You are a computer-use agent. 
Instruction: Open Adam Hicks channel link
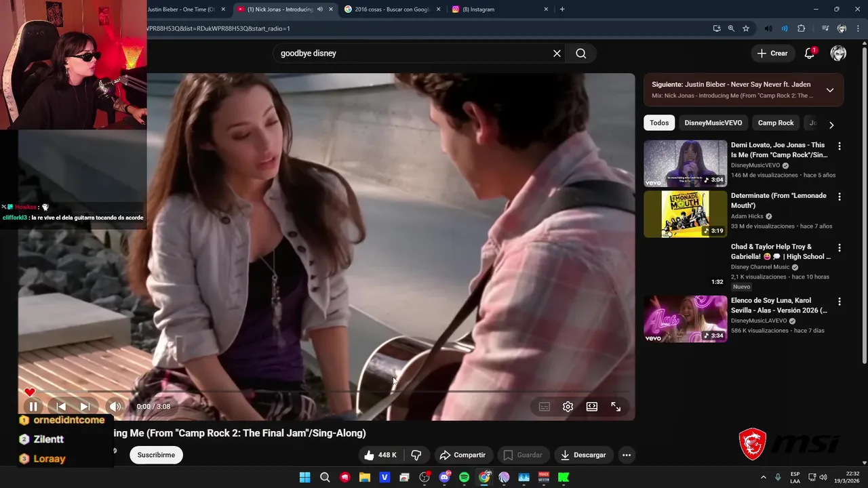[x=747, y=216]
